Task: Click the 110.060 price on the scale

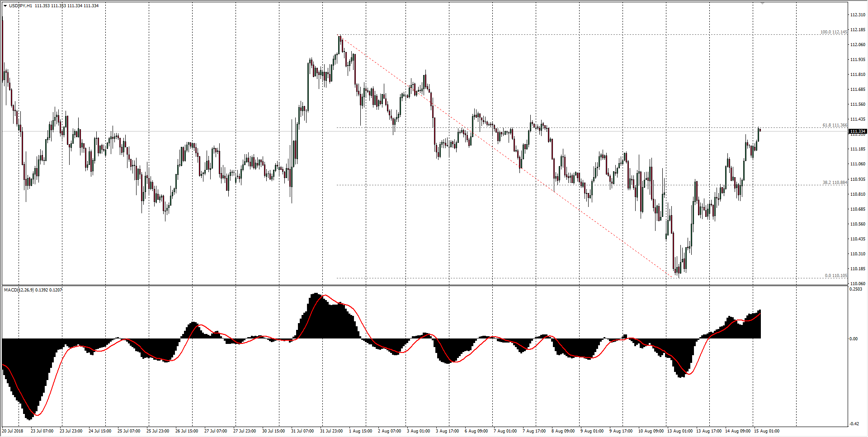Action: (858, 284)
